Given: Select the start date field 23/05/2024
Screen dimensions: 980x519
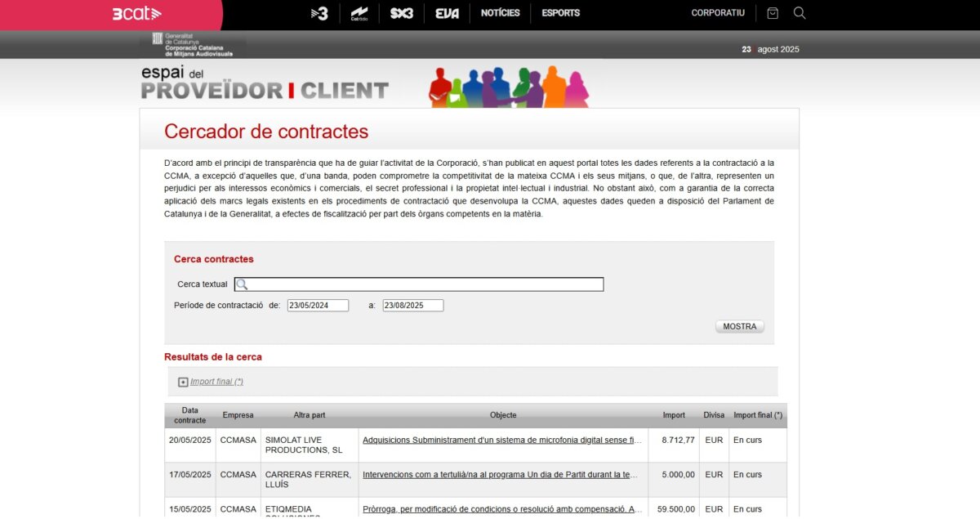Looking at the screenshot, I should tap(318, 306).
